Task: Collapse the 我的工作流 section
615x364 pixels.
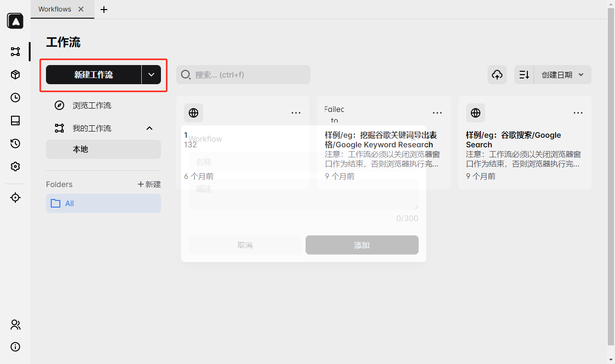Action: pyautogui.click(x=149, y=128)
